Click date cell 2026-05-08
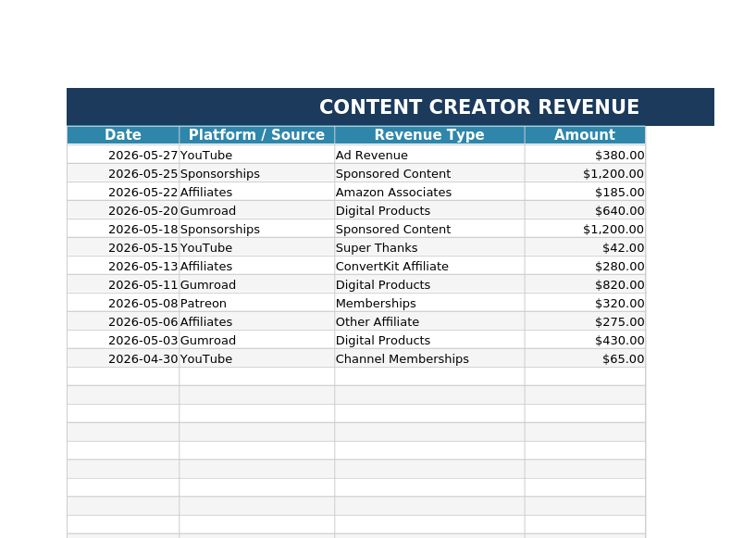 click(123, 303)
